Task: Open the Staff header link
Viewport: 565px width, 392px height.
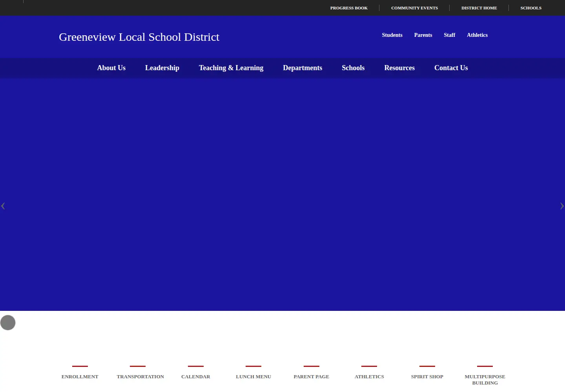Action: click(x=449, y=35)
